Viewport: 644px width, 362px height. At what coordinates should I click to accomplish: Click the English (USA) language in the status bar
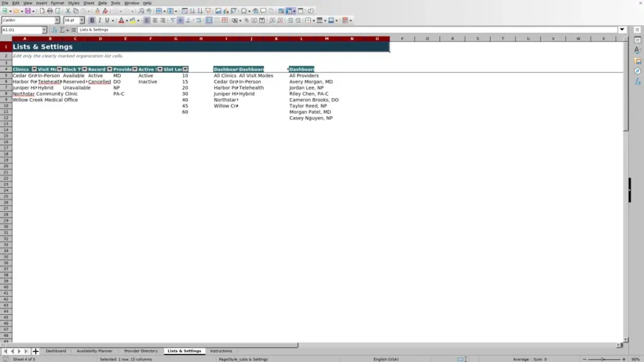coord(386,359)
